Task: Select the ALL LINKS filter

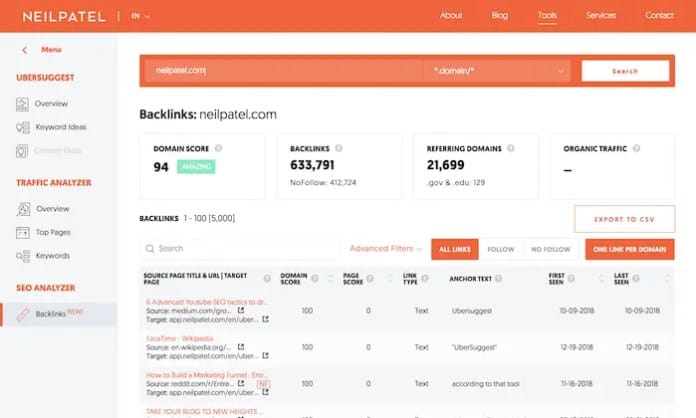Action: click(455, 249)
